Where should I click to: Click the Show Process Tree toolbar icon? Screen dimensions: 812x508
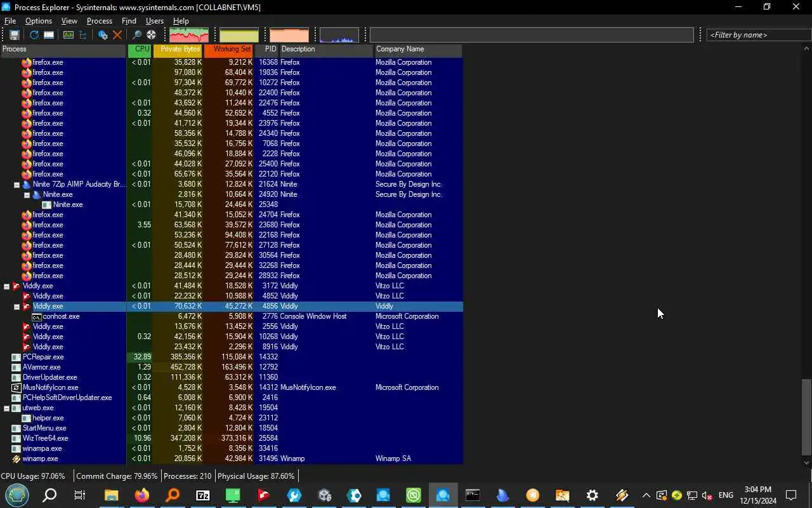(x=83, y=35)
